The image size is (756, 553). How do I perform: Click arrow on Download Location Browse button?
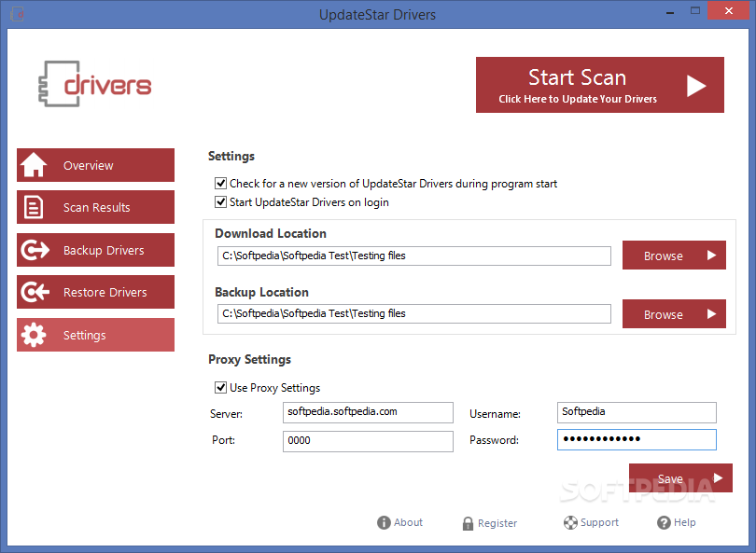(711, 255)
